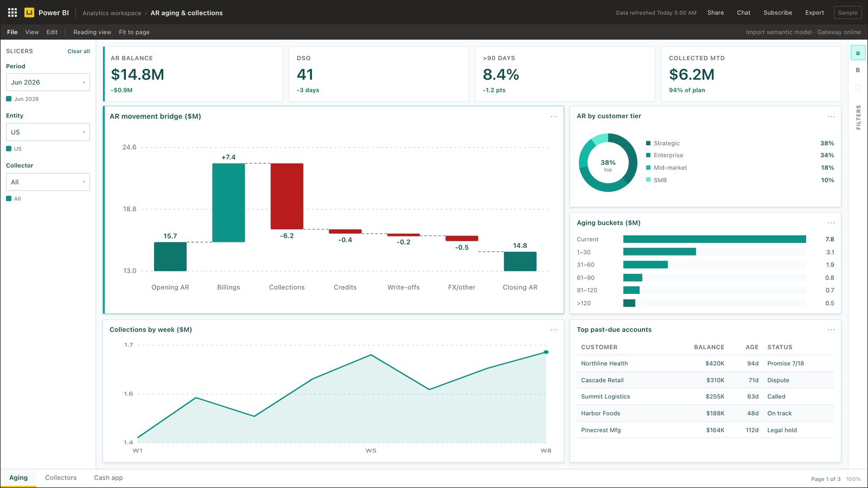868x488 pixels.
Task: Switch to the Collectors page tab
Action: point(61,478)
